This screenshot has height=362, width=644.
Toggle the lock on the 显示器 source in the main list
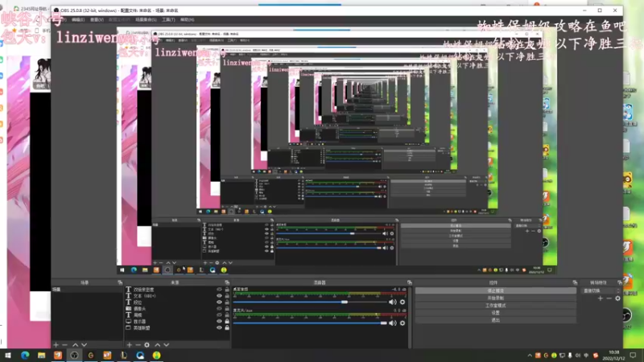227,321
